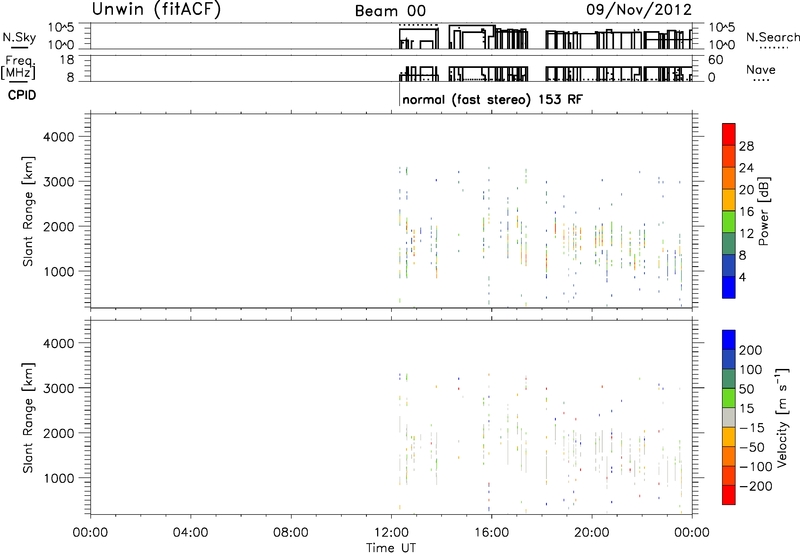
Task: Click 'Slant Range [km]' on the velocity panel
Action: coord(28,418)
